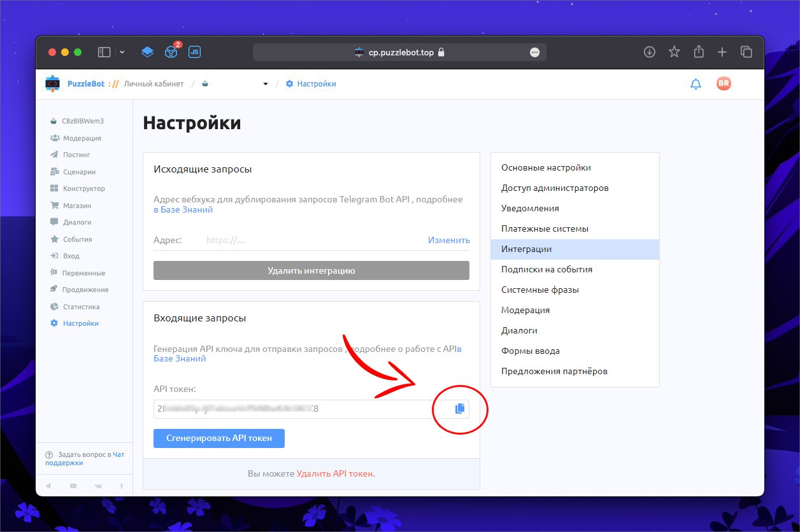
Task: Select Интеграции in settings menu
Action: click(x=575, y=249)
